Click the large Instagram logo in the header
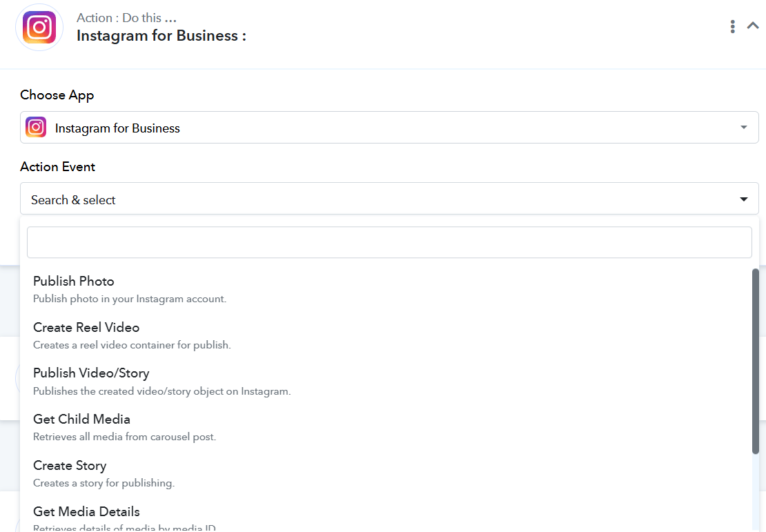 click(x=39, y=28)
